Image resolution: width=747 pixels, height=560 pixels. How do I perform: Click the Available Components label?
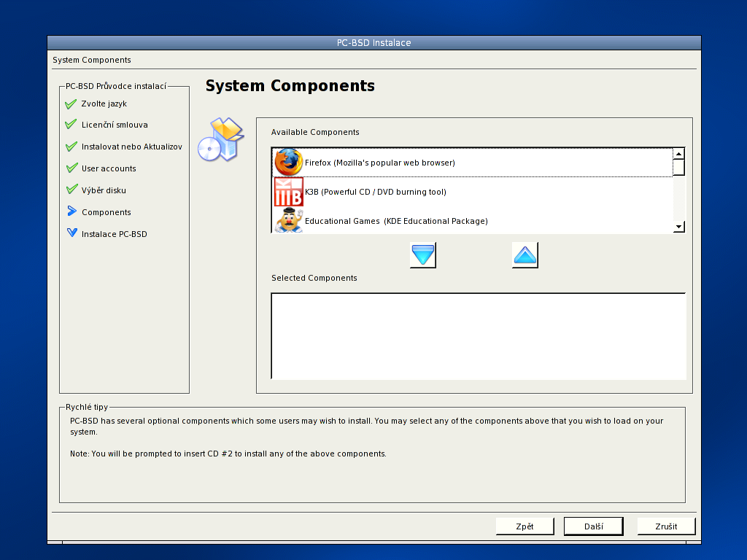pyautogui.click(x=315, y=132)
